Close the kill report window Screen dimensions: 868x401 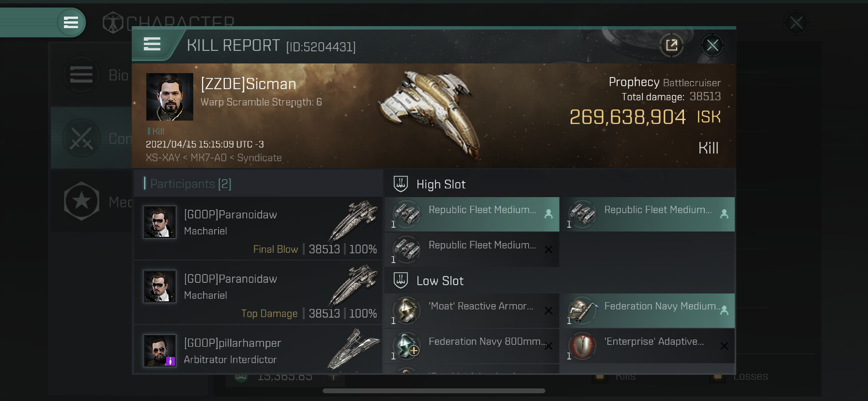(x=712, y=46)
